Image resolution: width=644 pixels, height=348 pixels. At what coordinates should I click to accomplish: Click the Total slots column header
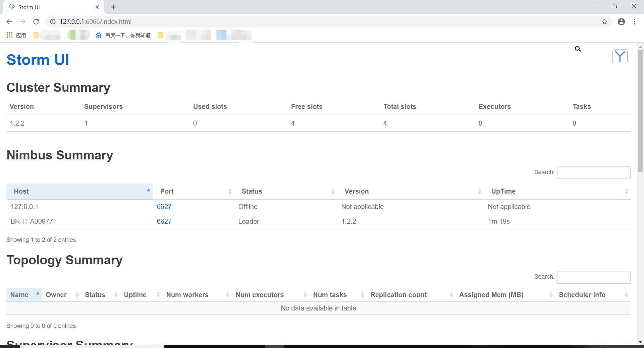point(400,107)
